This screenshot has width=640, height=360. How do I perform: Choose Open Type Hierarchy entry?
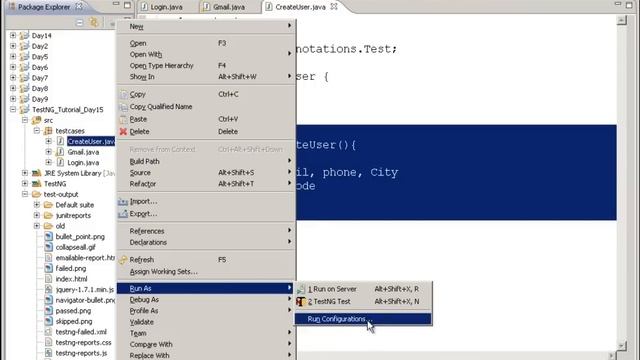click(206, 65)
